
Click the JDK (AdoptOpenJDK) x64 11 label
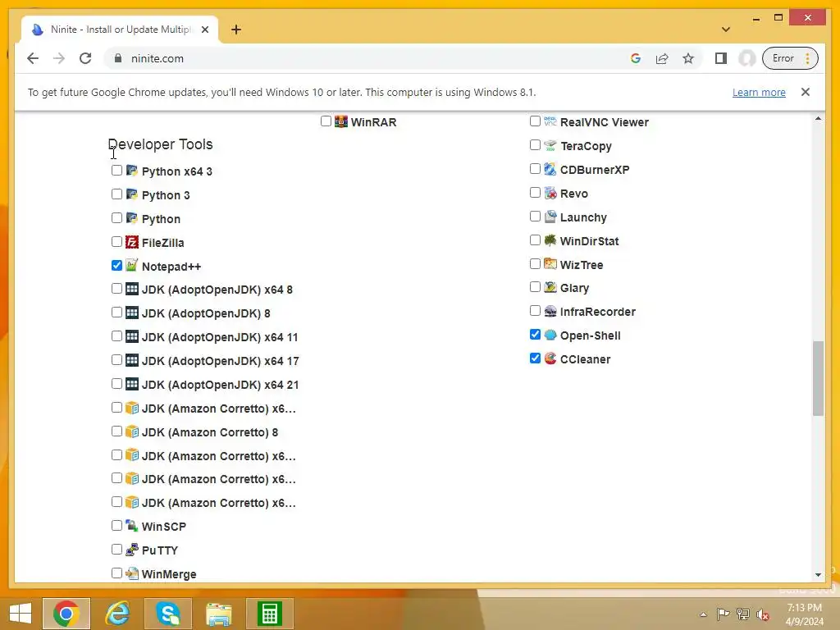coord(220,337)
